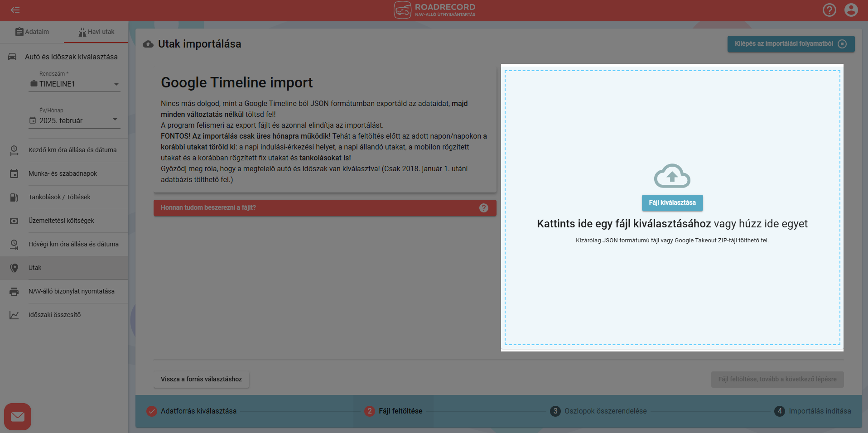
Task: Click the printer icon for NAV-álló bizonylat
Action: (14, 292)
